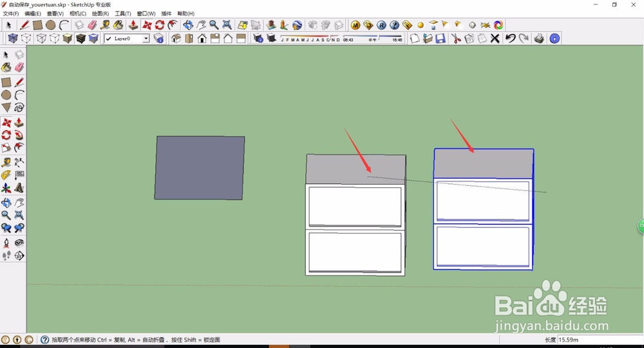Switch to Monochrome style

[93, 39]
